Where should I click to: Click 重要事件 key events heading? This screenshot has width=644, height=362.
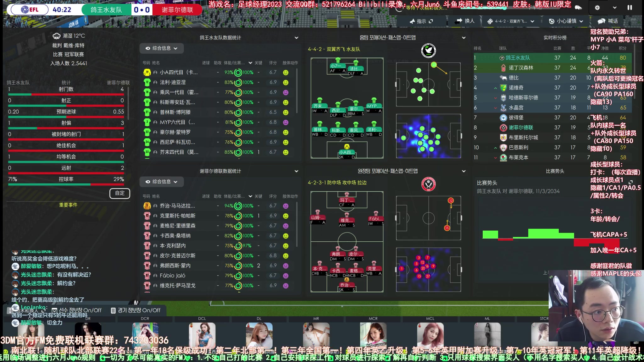(68, 205)
